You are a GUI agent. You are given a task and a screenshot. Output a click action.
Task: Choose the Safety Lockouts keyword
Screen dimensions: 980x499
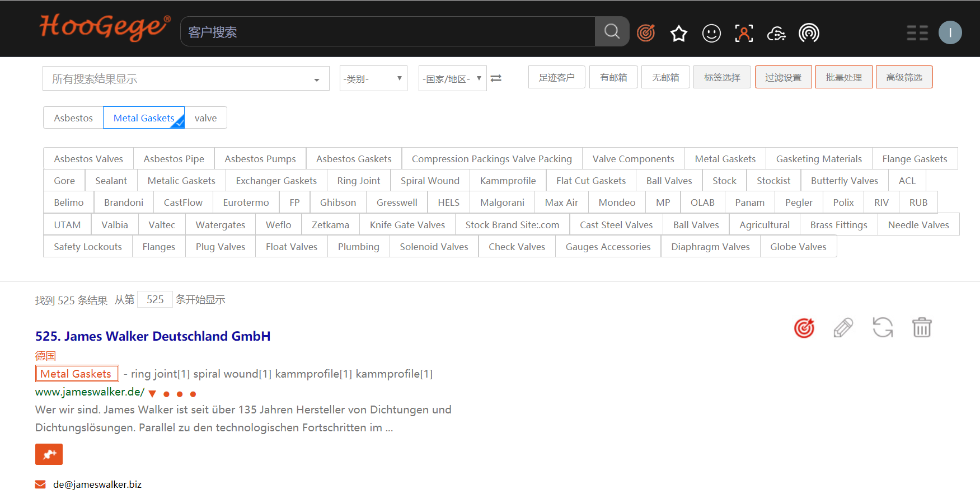point(87,247)
